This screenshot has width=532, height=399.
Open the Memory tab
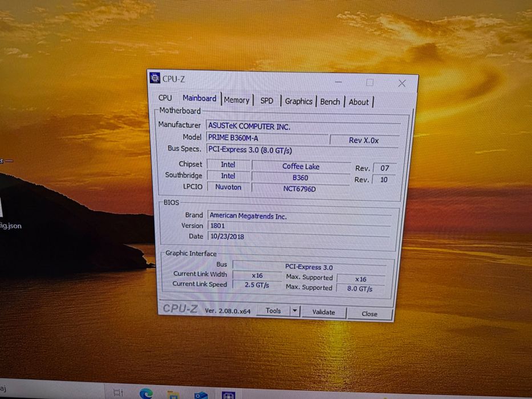click(x=237, y=100)
